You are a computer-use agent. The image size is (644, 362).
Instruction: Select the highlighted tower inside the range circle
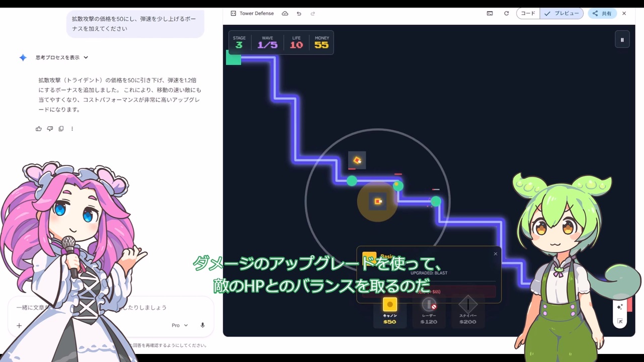click(x=378, y=202)
